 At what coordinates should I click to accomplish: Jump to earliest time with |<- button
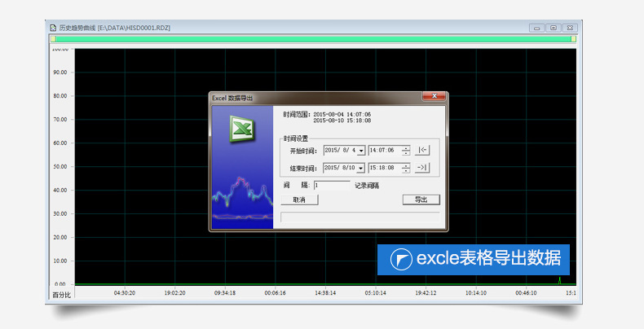pos(422,150)
